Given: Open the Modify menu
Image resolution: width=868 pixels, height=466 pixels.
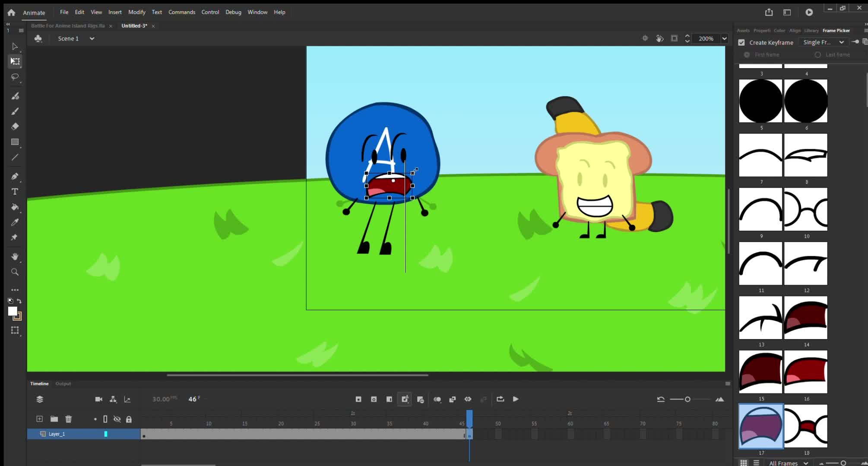Looking at the screenshot, I should pos(137,12).
